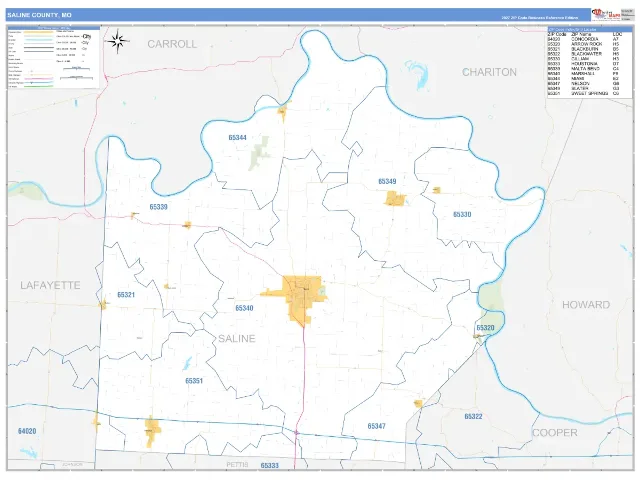Select the PETTIS county label
Screen dimensions: 640x480
tap(237, 465)
